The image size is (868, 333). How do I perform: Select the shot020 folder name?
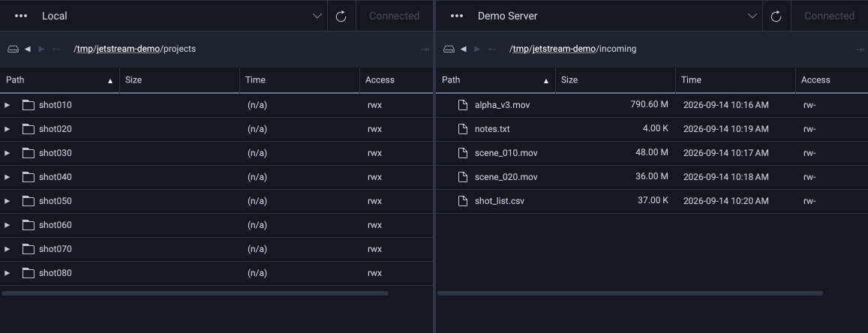55,129
